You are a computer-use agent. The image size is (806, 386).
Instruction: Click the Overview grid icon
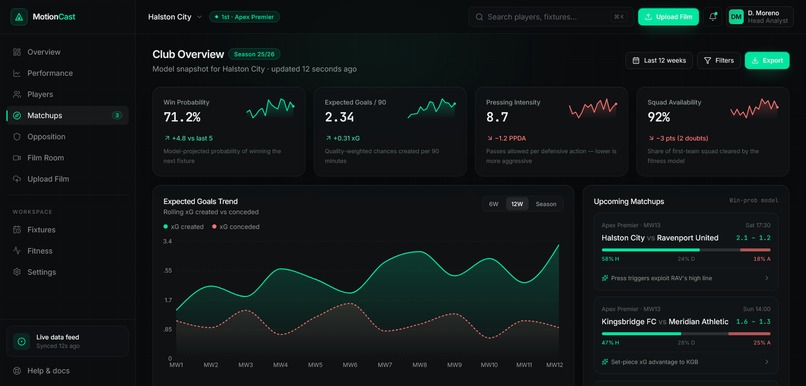tap(17, 52)
